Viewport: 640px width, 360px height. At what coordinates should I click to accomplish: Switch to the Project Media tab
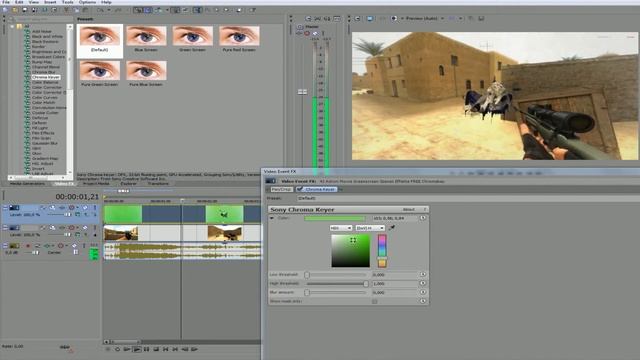pyautogui.click(x=96, y=184)
